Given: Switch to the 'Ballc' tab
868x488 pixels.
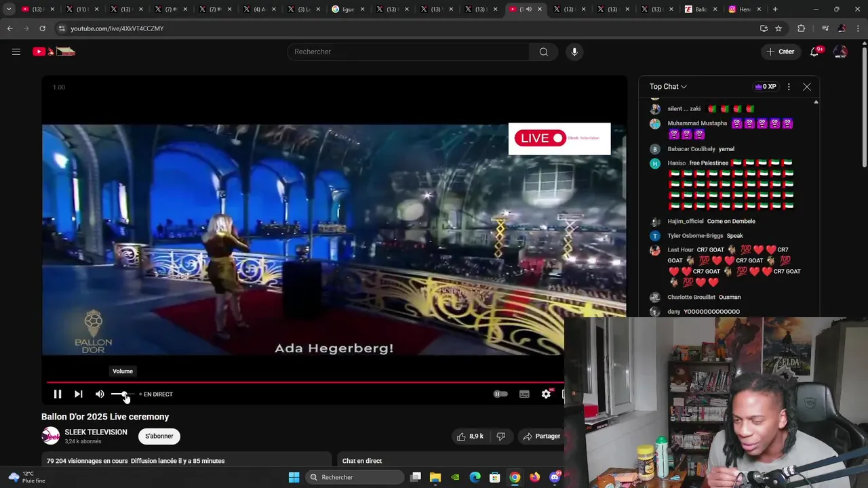Looking at the screenshot, I should 701,9.
